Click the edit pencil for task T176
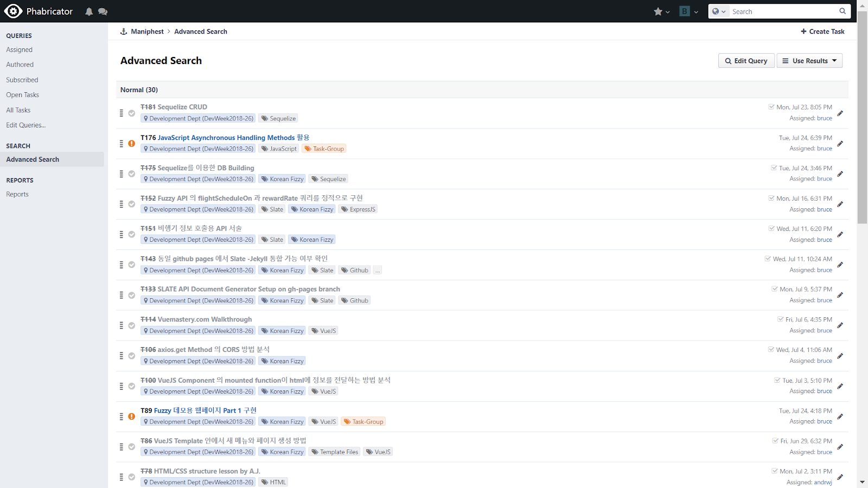The image size is (868, 488). [x=840, y=144]
